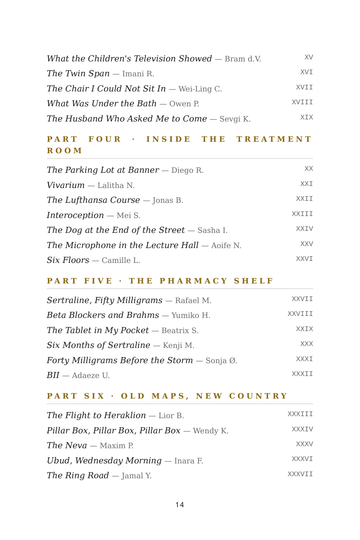
Task: Click the 'Part Four · Inside the Treatment Room' heading
Action: click(179, 145)
